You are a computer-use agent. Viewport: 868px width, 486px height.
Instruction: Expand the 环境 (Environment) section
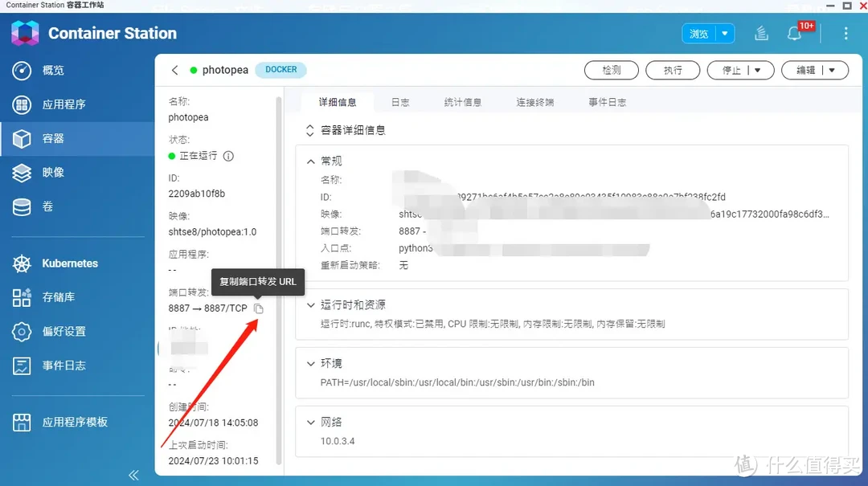[311, 363]
